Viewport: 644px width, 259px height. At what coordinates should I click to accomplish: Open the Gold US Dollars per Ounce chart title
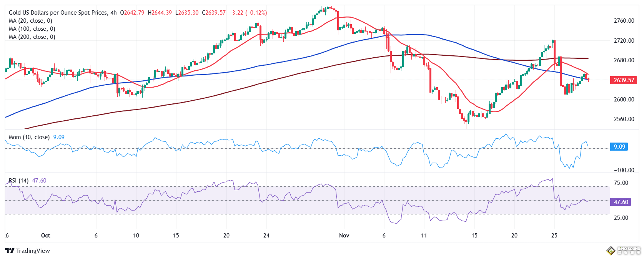click(x=58, y=13)
